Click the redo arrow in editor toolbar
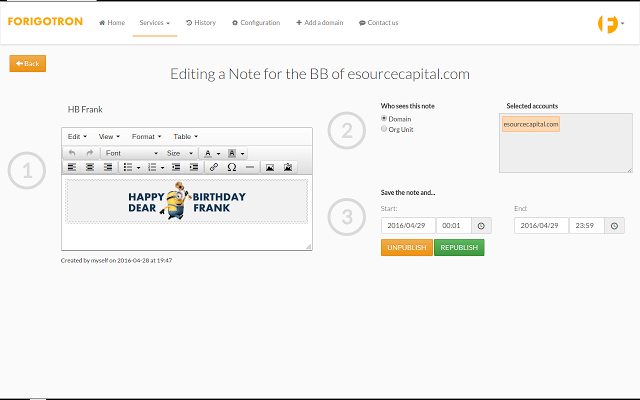The width and height of the screenshot is (640, 400). coord(89,153)
